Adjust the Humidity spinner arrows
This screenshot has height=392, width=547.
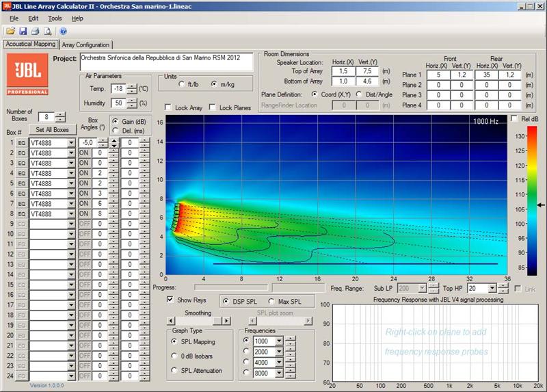(x=132, y=103)
